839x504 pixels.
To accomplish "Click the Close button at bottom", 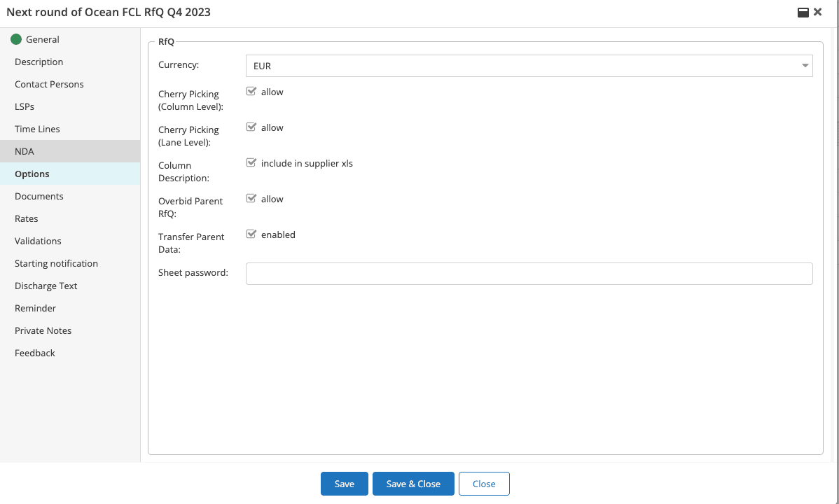I will pyautogui.click(x=484, y=484).
